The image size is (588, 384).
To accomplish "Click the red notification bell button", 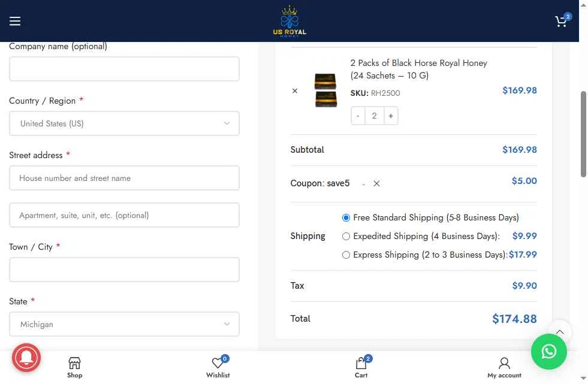I will pos(26,358).
